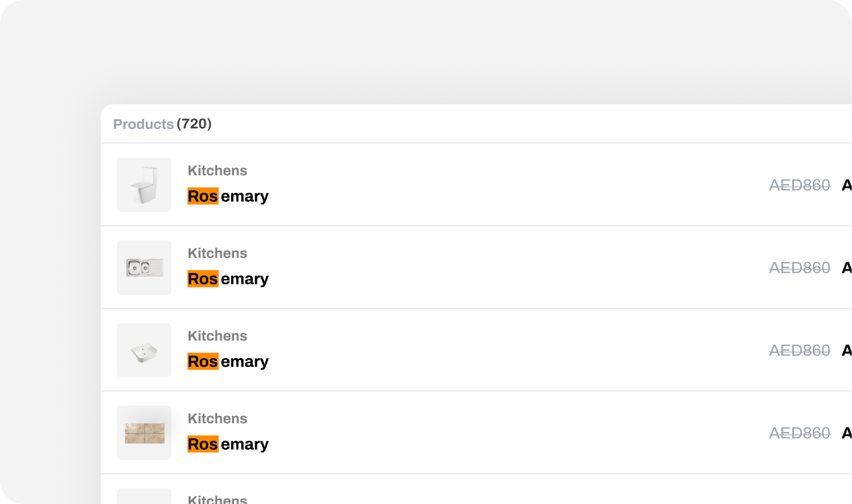This screenshot has height=504, width=852.
Task: Click the struck-through AED860 price in kitchen sink row
Action: pyautogui.click(x=800, y=267)
